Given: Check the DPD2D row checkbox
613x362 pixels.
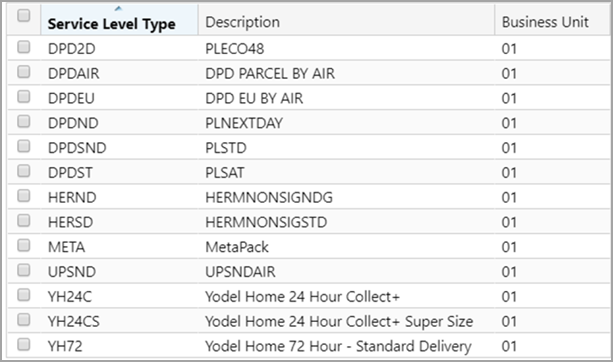Looking at the screenshot, I should click(x=24, y=47).
